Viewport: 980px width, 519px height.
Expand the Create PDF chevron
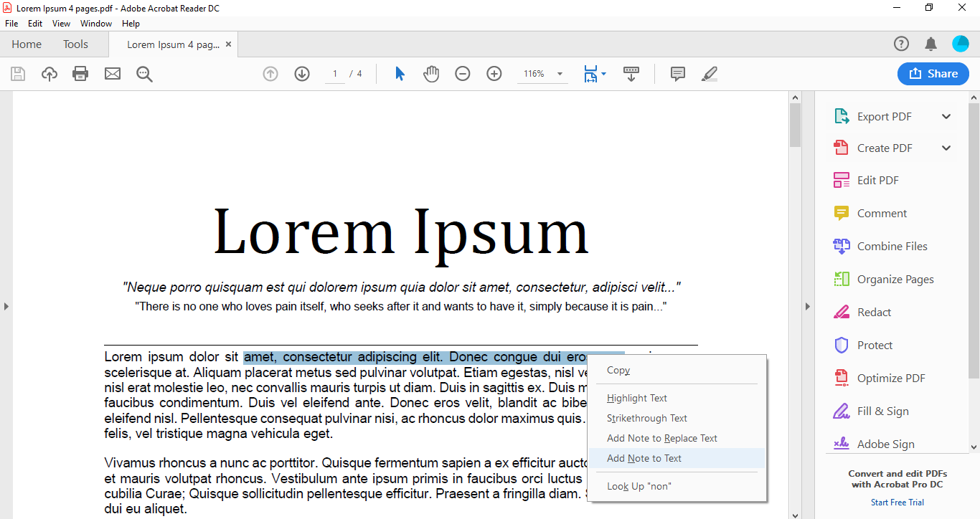coord(946,148)
